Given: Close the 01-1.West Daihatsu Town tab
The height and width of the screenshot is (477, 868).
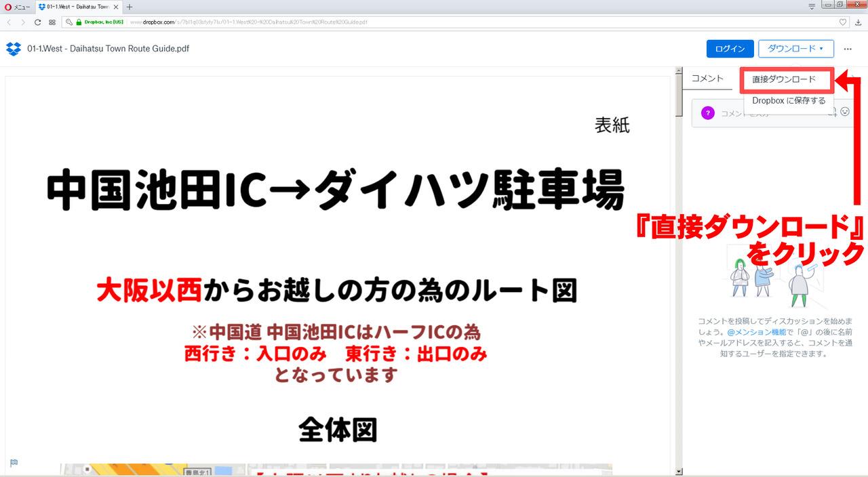Looking at the screenshot, I should click(117, 7).
